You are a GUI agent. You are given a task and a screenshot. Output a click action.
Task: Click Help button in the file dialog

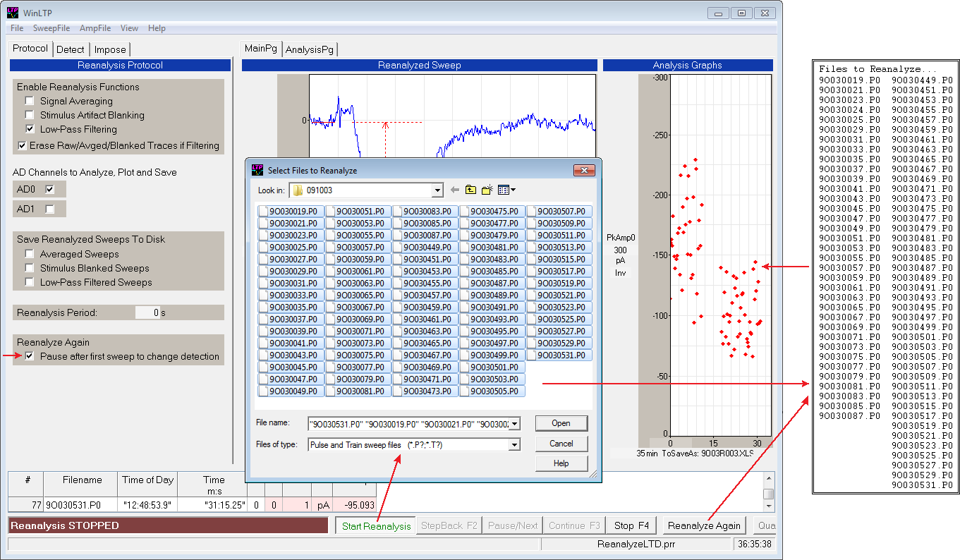(x=561, y=463)
